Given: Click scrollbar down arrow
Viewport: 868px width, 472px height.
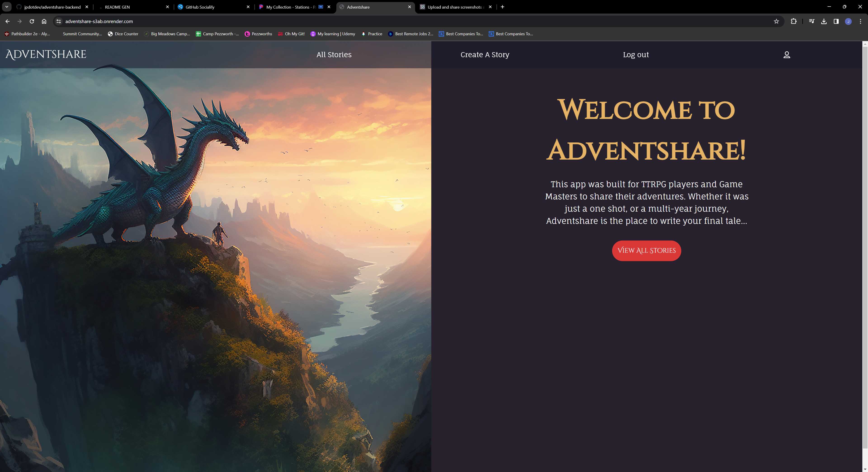Looking at the screenshot, I should point(865,469).
